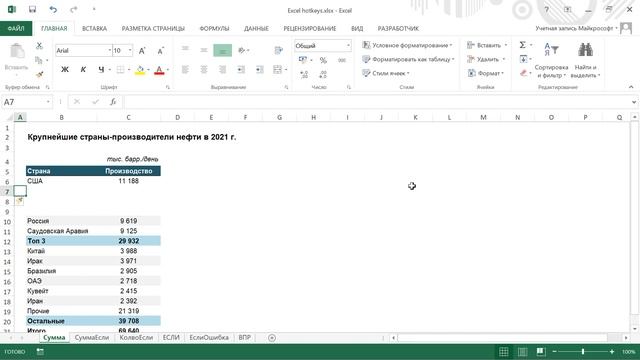Decrease font size with small A icon
The width and height of the screenshot is (640, 360).
click(160, 51)
